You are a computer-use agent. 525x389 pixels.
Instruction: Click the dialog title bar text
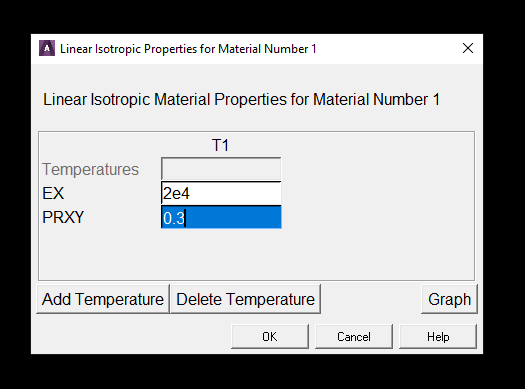pos(188,49)
